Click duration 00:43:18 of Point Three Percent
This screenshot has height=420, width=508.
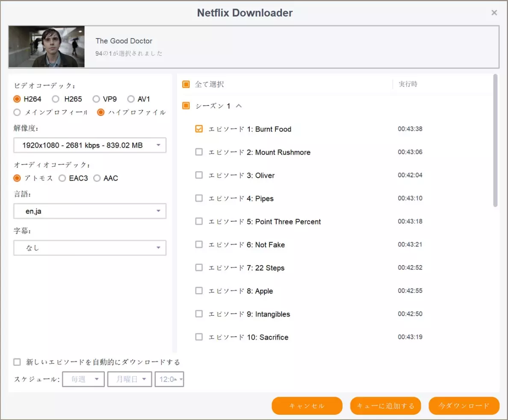tap(410, 221)
